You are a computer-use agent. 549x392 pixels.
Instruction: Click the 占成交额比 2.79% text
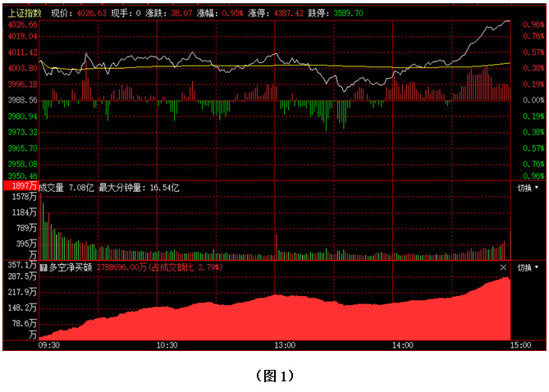pos(187,267)
